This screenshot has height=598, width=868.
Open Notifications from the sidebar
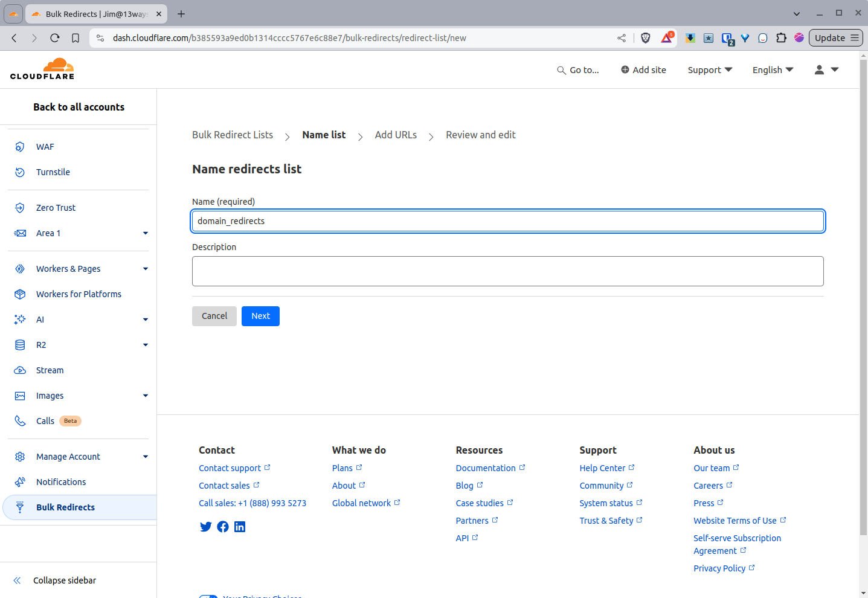(x=61, y=482)
